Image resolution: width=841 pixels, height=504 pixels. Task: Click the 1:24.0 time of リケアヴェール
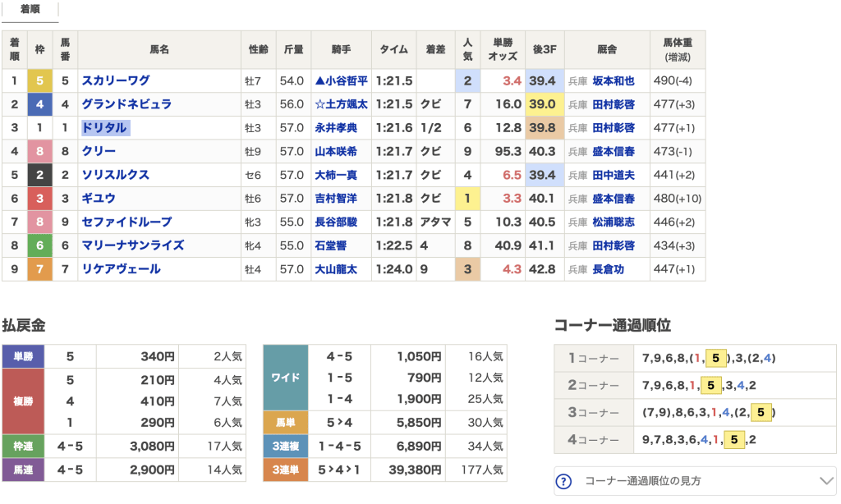pos(393,270)
